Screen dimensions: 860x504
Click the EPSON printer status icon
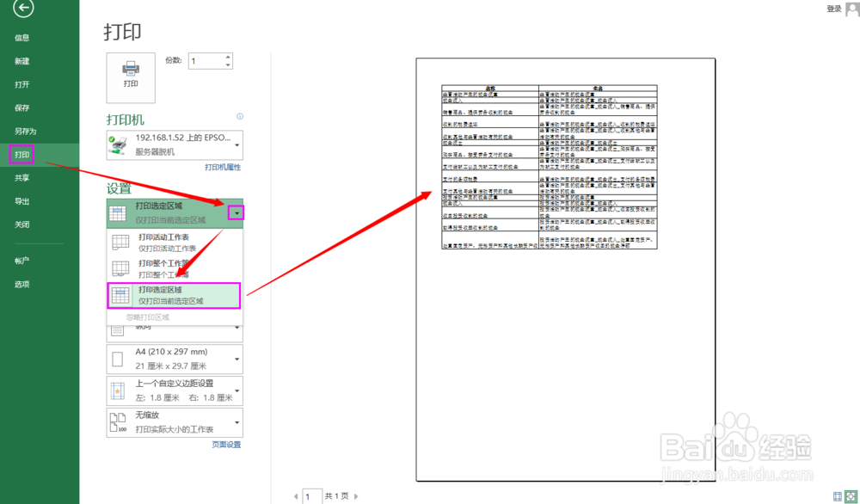[118, 145]
